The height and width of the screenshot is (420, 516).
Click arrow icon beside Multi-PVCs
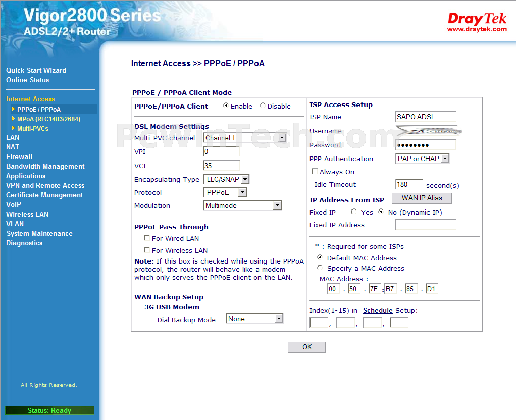coord(13,128)
